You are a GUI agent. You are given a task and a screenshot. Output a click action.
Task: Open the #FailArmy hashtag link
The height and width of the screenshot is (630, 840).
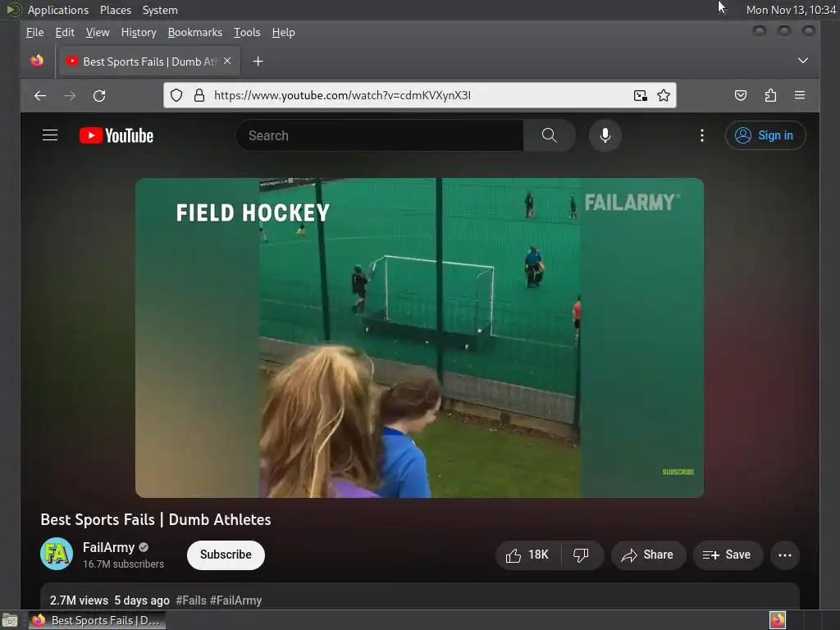[235, 600]
